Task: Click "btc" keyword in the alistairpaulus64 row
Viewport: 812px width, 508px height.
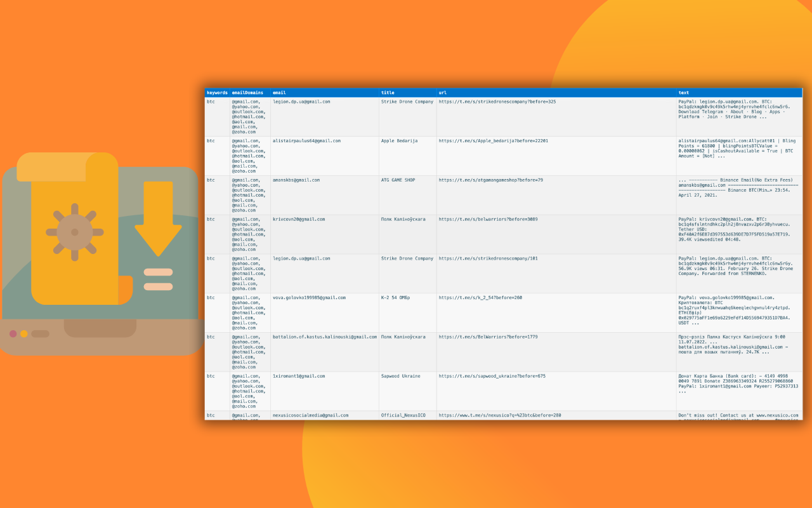Action: pyautogui.click(x=211, y=141)
